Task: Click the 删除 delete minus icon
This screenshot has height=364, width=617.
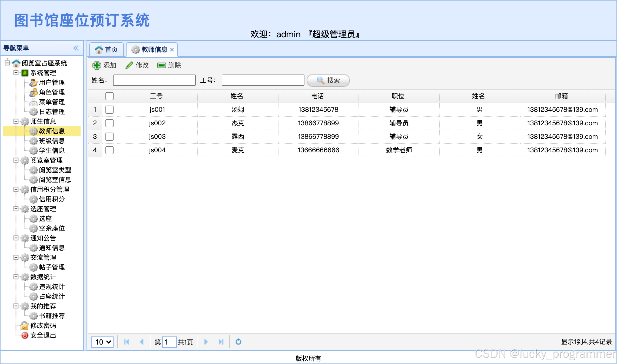Action: [x=161, y=65]
